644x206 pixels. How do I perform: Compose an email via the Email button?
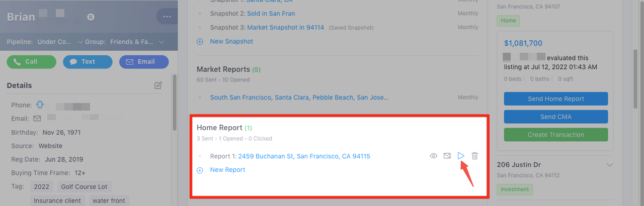point(144,62)
